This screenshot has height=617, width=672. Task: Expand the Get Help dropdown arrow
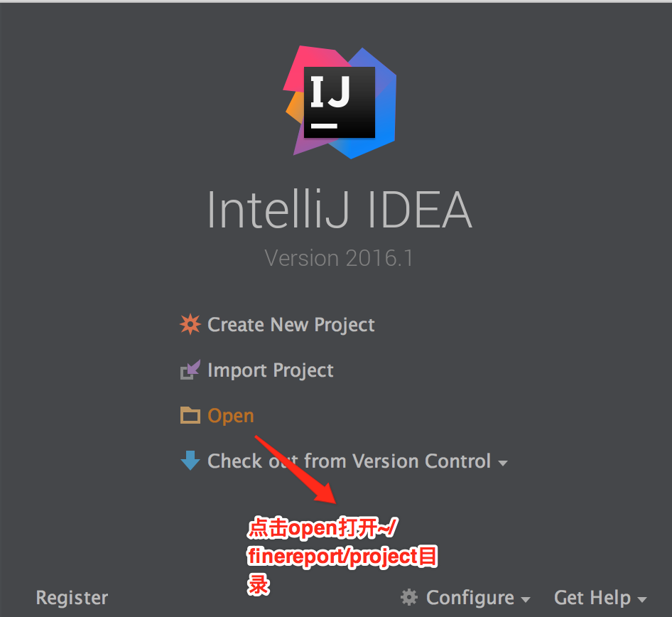[642, 599]
